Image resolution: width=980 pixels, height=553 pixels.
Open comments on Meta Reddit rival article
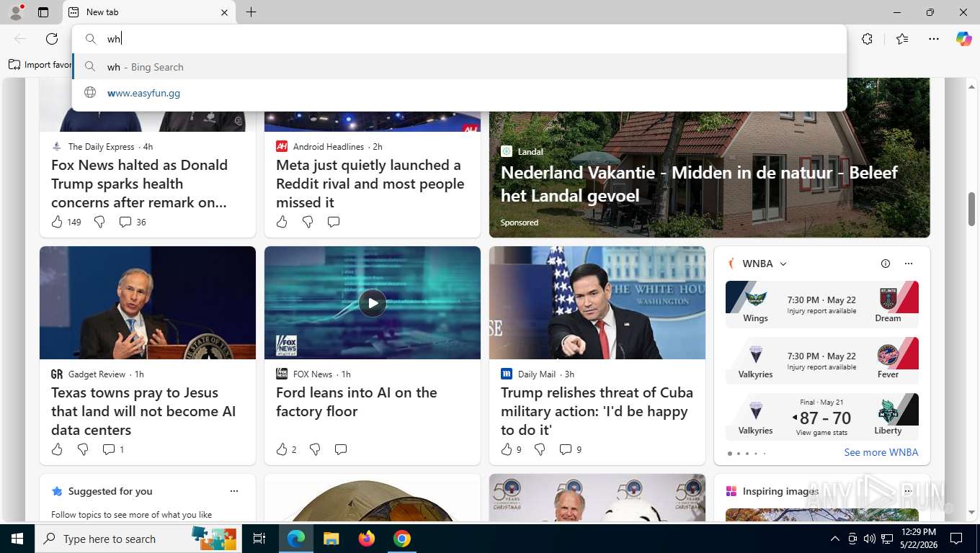coord(334,222)
